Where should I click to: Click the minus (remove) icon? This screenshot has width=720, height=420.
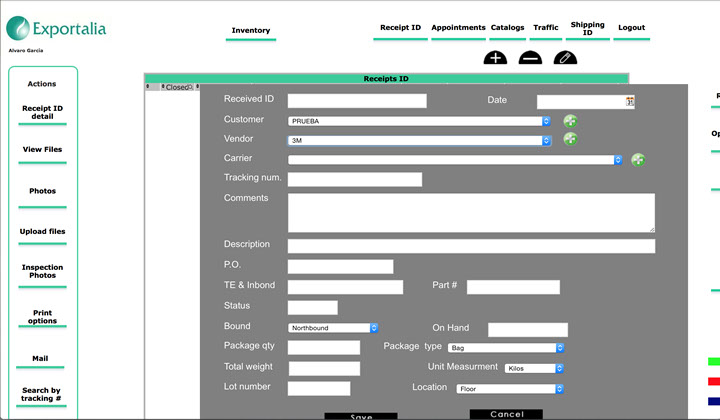coord(530,58)
